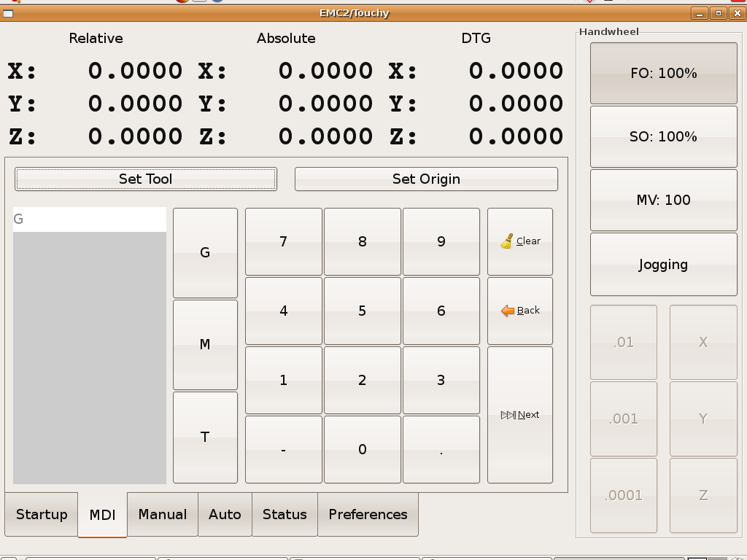Tap keypad digit 6
Image resolution: width=747 pixels, height=560 pixels.
coord(441,311)
